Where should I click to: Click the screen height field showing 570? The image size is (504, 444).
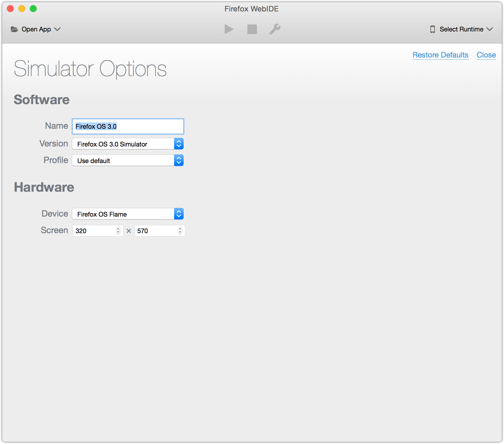pyautogui.click(x=160, y=231)
